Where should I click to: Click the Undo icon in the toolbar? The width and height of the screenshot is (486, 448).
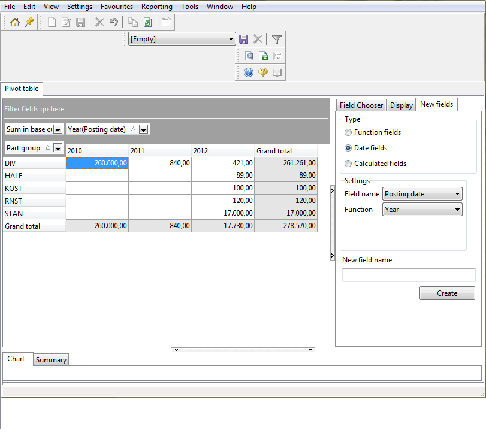tap(113, 22)
